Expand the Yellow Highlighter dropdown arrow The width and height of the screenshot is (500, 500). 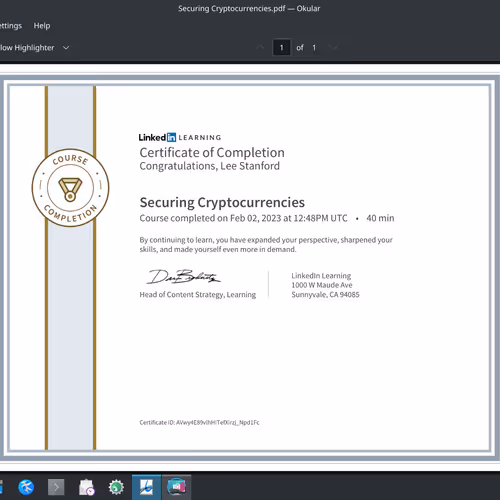(66, 48)
